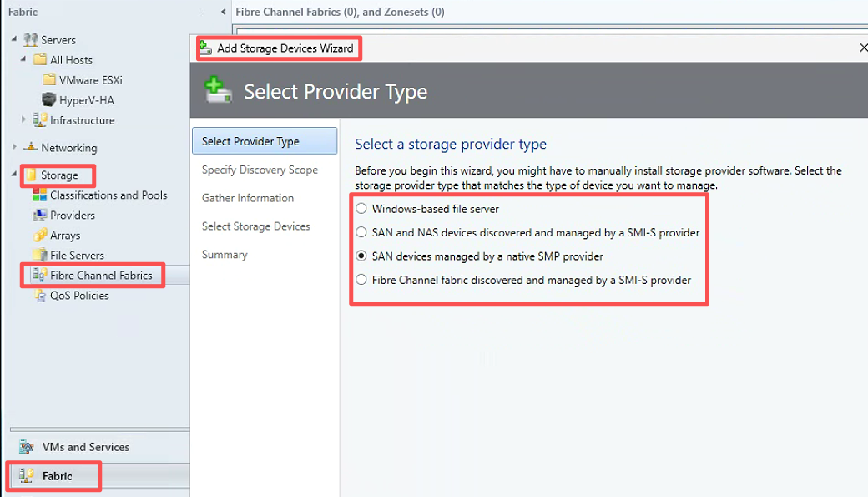This screenshot has height=497, width=868.
Task: Collapse the Servers tree node
Action: 14,38
